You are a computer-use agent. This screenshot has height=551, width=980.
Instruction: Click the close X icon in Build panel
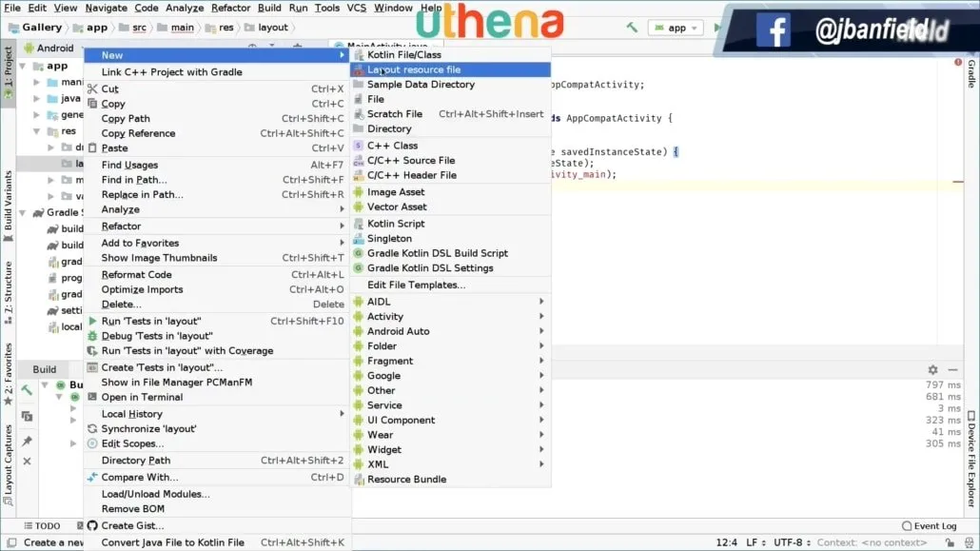pos(27,461)
